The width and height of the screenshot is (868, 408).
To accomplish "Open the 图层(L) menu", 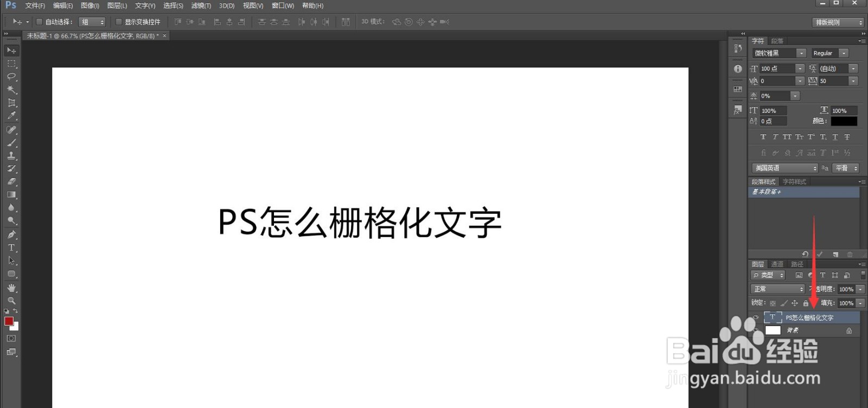I will 117,5.
